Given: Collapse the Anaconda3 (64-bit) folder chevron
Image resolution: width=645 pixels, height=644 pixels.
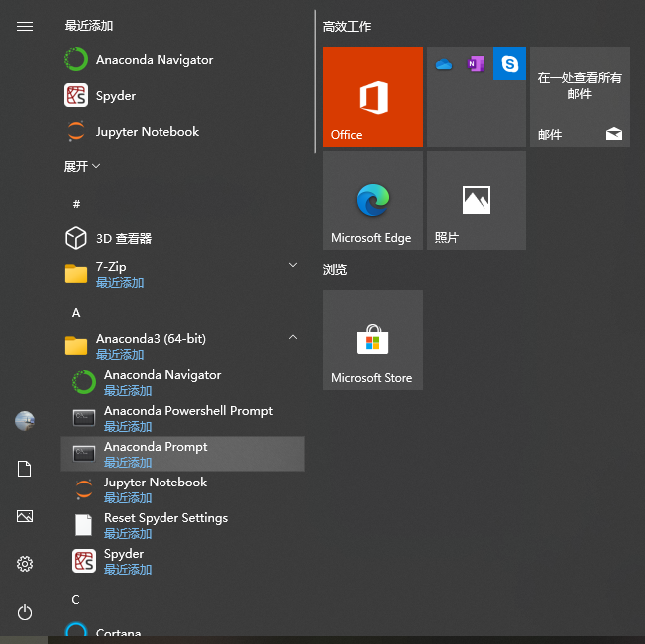Looking at the screenshot, I should click(x=293, y=337).
